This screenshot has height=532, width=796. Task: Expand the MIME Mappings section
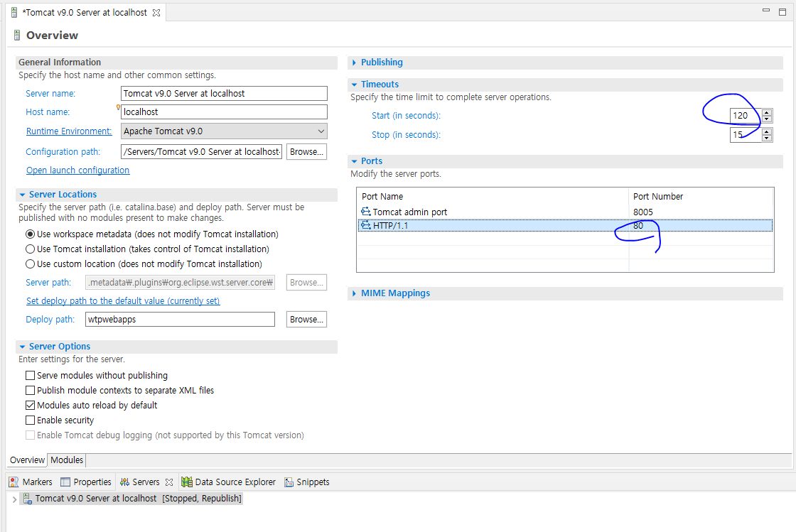pos(355,293)
